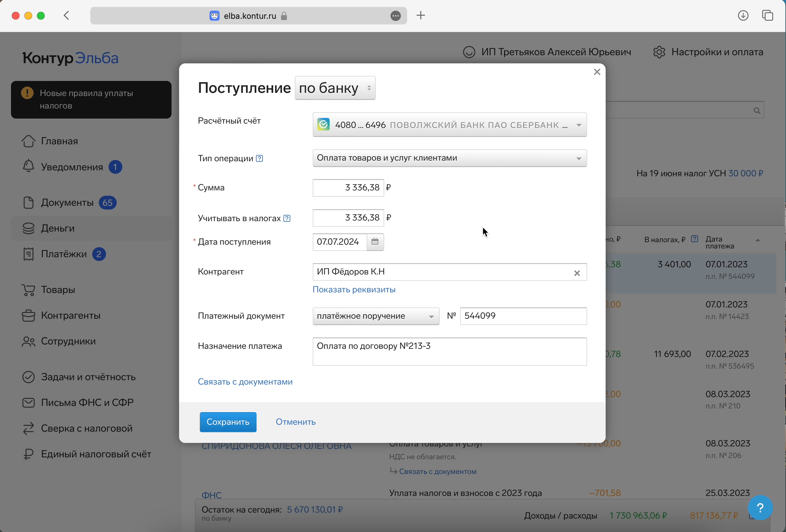Screen dimensions: 786x532
Task: Open the ИП Третьяков Алексей Юрьевич profile
Action: [547, 52]
